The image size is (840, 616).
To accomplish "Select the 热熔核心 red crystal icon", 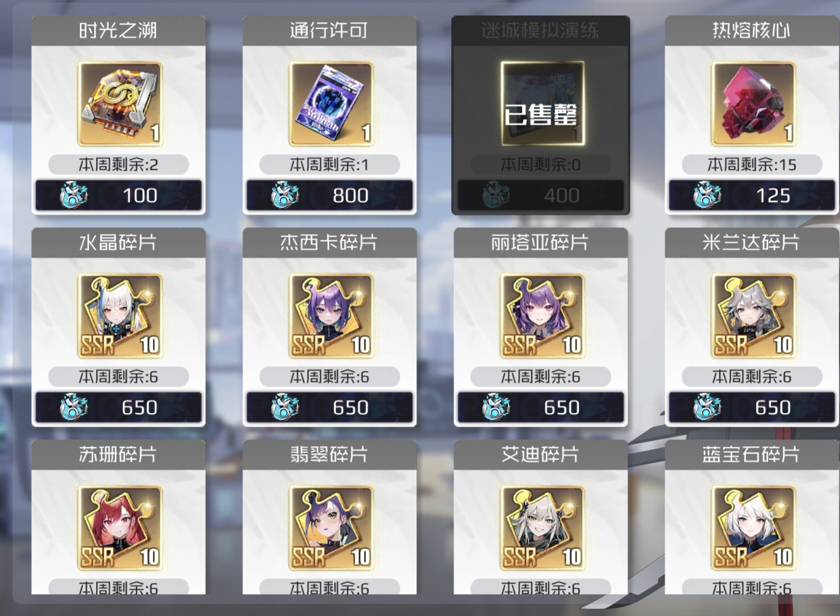I will [x=753, y=104].
